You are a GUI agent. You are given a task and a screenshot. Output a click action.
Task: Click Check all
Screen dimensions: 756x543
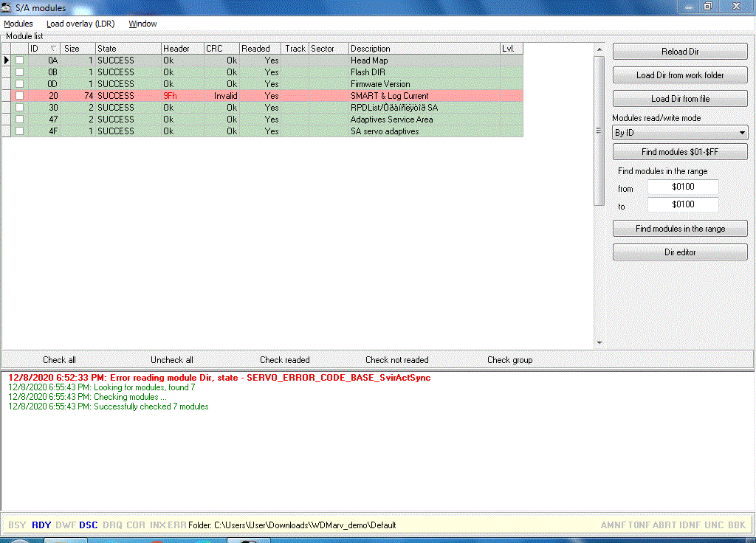59,360
